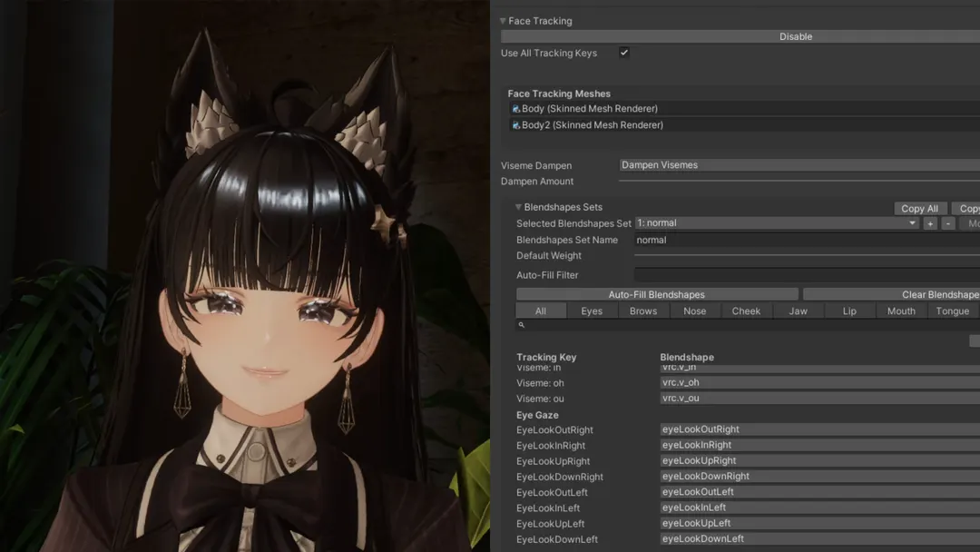Viewport: 980px width, 552px height.
Task: Select the Eyes filter tab
Action: (592, 310)
